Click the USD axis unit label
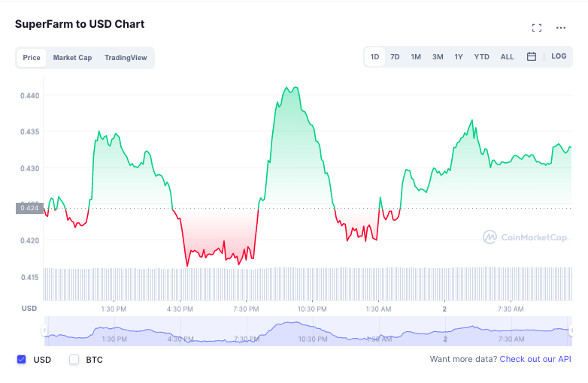This screenshot has width=588, height=383. 29,309
